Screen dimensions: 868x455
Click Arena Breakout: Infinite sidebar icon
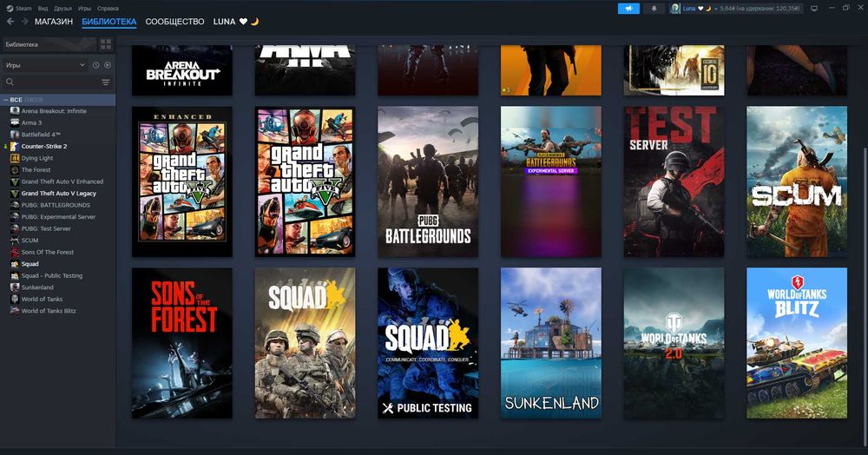(15, 110)
